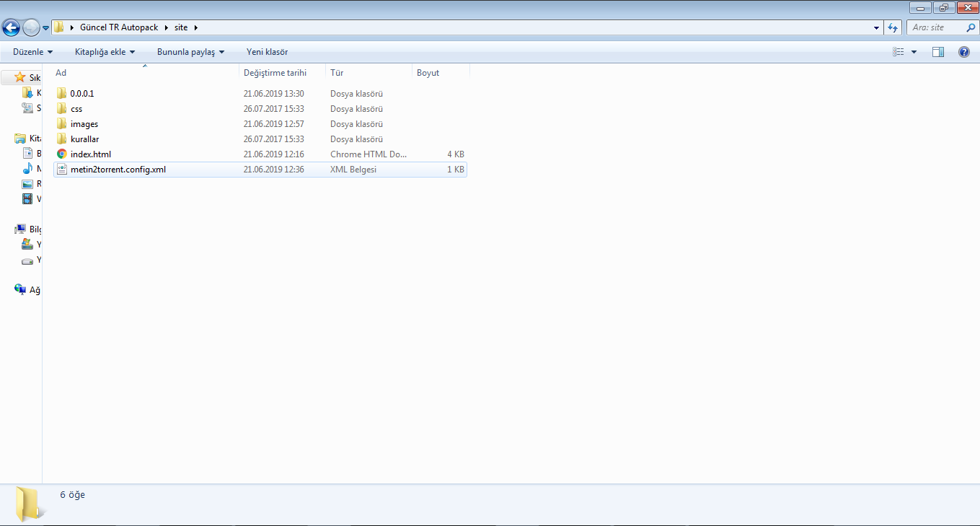Open the Düzenle menu
Viewport: 980px width, 526px height.
tap(32, 52)
